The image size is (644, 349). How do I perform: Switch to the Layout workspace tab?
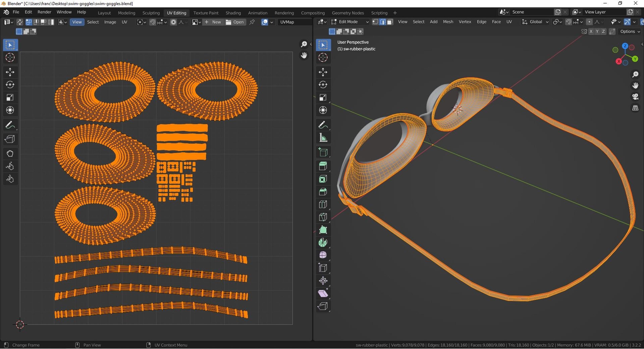(104, 13)
